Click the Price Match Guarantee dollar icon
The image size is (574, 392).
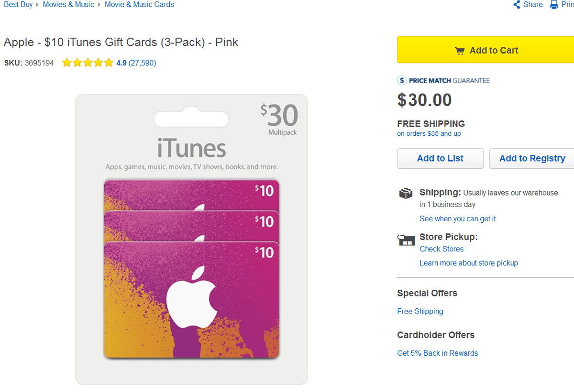(x=401, y=80)
